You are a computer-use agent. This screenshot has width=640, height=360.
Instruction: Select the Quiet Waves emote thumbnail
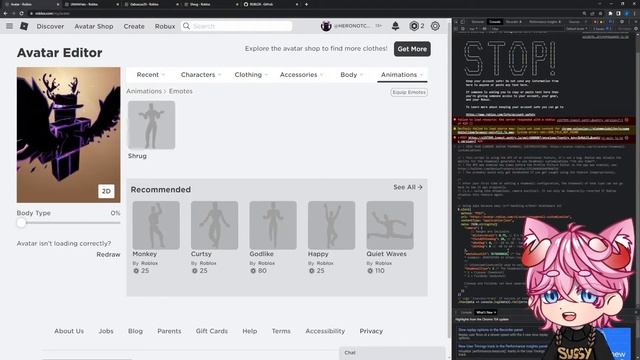(x=390, y=225)
